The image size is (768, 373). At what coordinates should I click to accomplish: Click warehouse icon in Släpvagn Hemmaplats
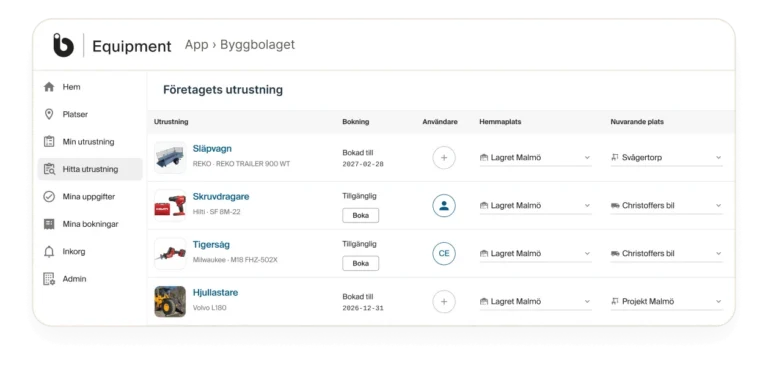tap(484, 158)
